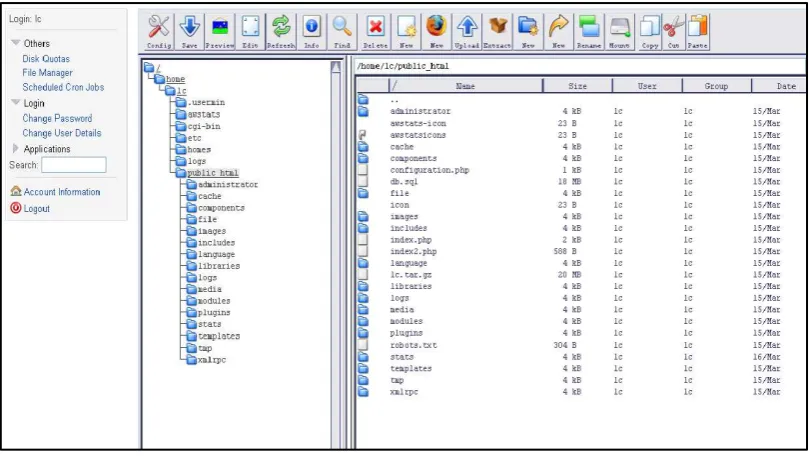809x456 pixels.
Task: Click the Logout link text
Action: (x=37, y=208)
